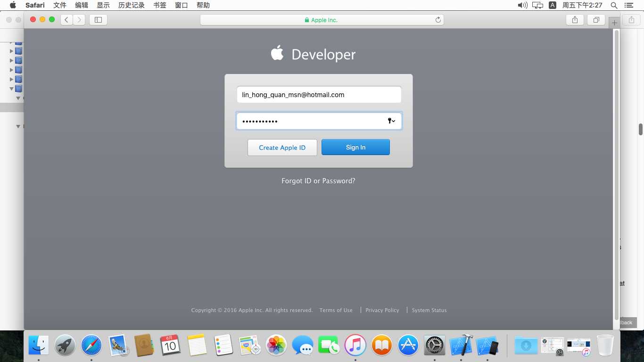Image resolution: width=644 pixels, height=362 pixels.
Task: Open iBooks from the Dock
Action: click(x=382, y=346)
